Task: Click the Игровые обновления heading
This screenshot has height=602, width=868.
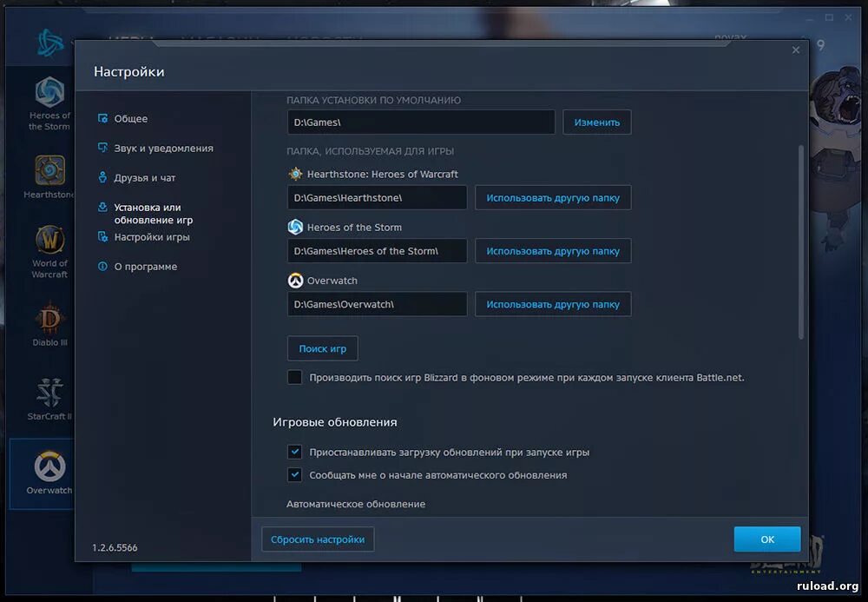Action: (335, 422)
